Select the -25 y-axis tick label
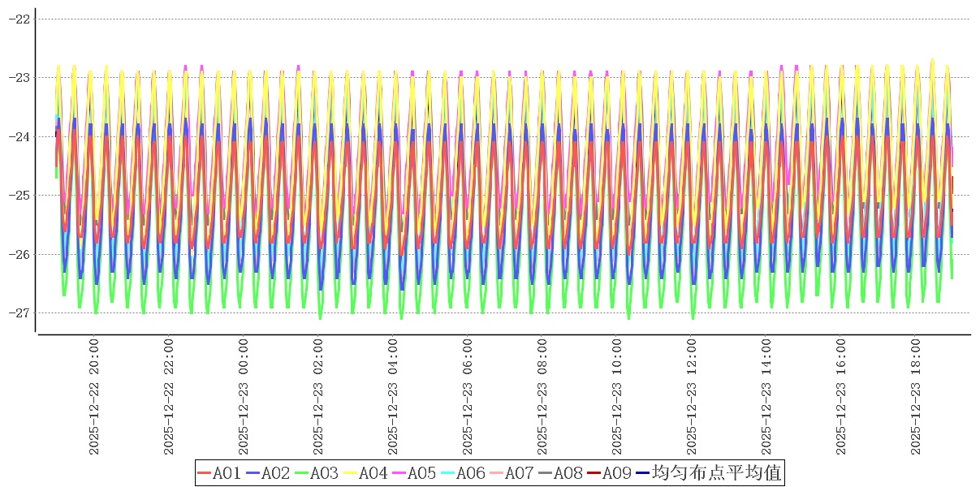The image size is (980, 487). (19, 196)
